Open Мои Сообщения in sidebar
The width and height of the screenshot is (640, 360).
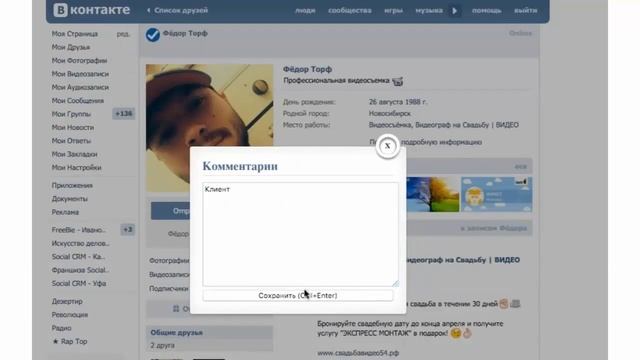pyautogui.click(x=78, y=101)
